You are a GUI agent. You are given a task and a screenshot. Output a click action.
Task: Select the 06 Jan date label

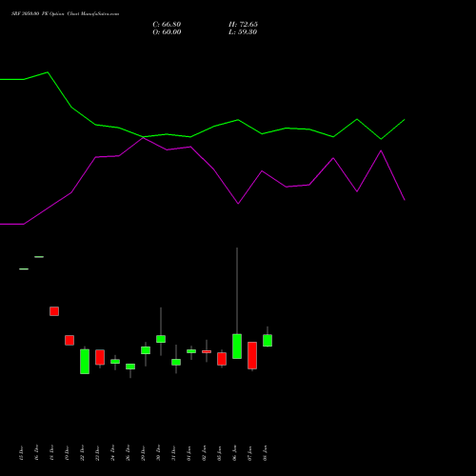click(x=234, y=453)
